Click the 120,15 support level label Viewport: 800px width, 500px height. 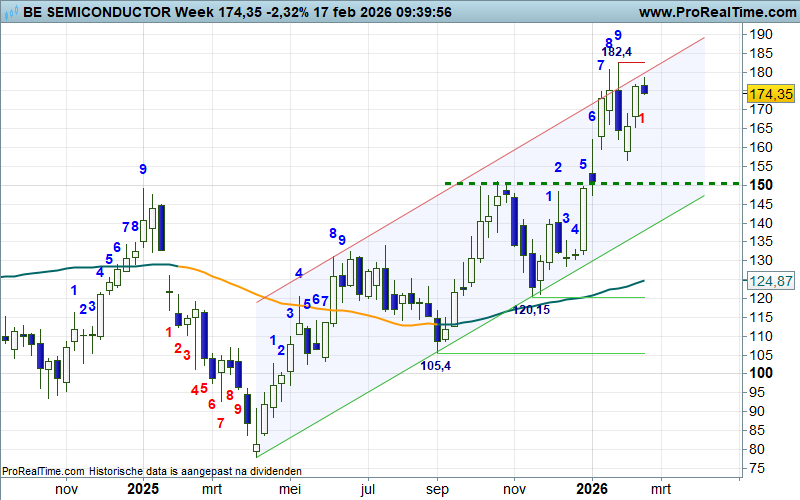coord(531,311)
